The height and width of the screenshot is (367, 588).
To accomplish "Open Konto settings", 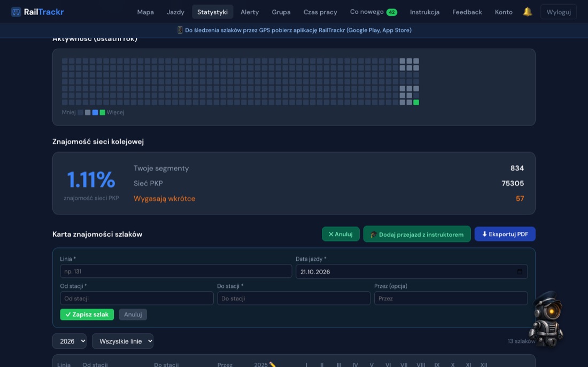I will (503, 12).
